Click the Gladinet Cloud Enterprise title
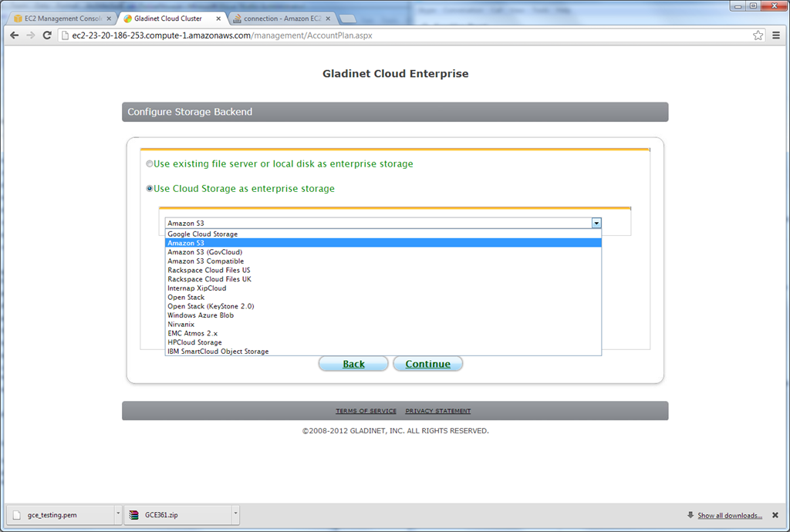 tap(396, 73)
